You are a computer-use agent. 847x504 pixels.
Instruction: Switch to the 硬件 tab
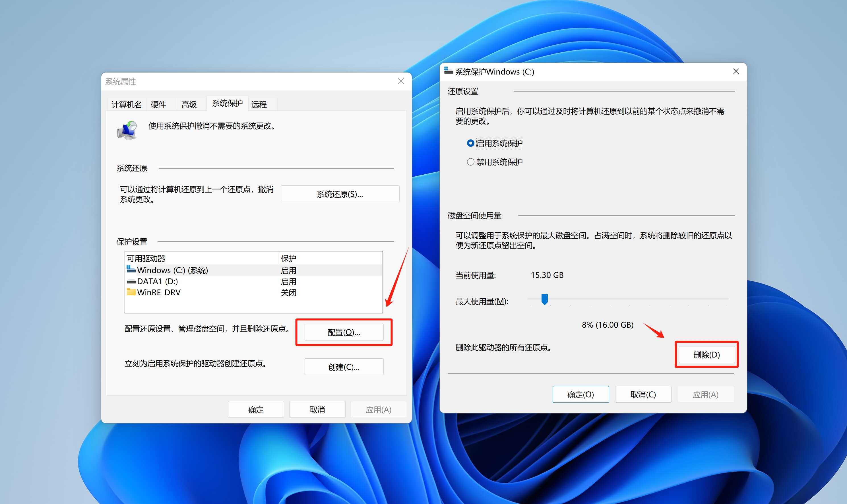tap(158, 104)
